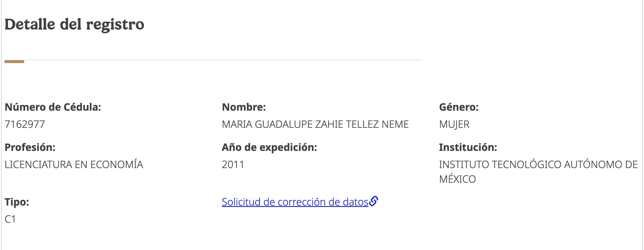Screen dimensions: 644x250
Task: Click the Detalle del registro heading
Action: pyautogui.click(x=74, y=24)
